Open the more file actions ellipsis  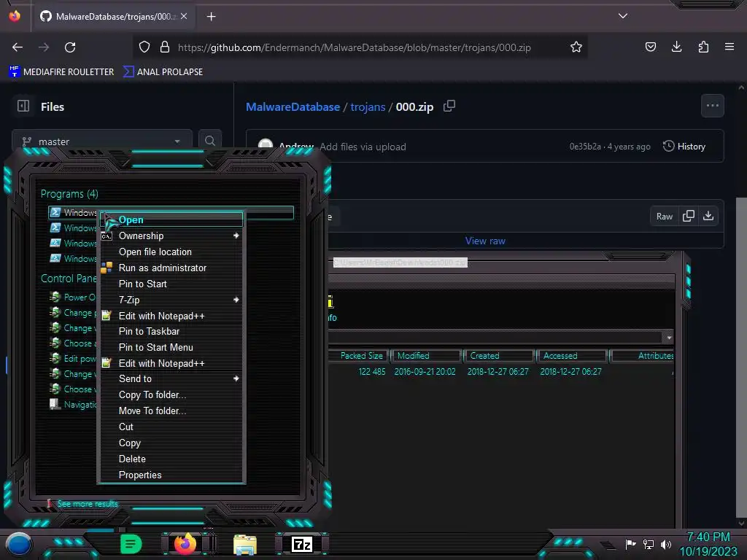(x=712, y=106)
